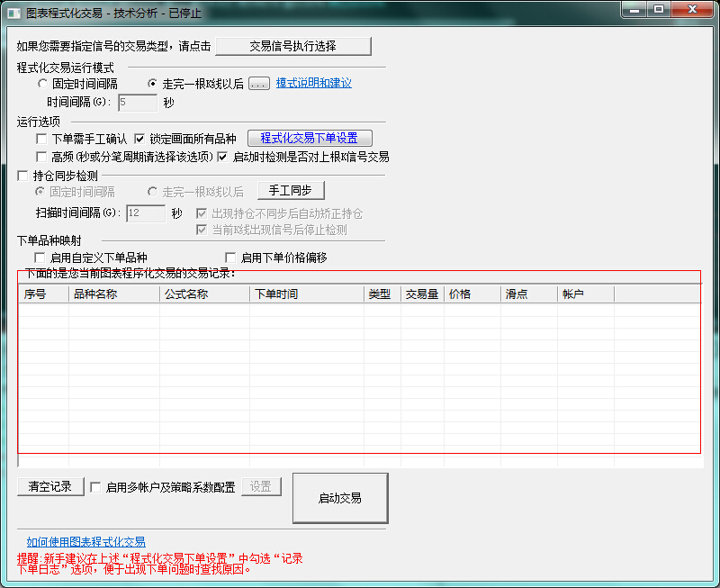Toggle 启动时检测是否对上根K信号交易 checkbox
This screenshot has width=720, height=588.
pos(222,157)
